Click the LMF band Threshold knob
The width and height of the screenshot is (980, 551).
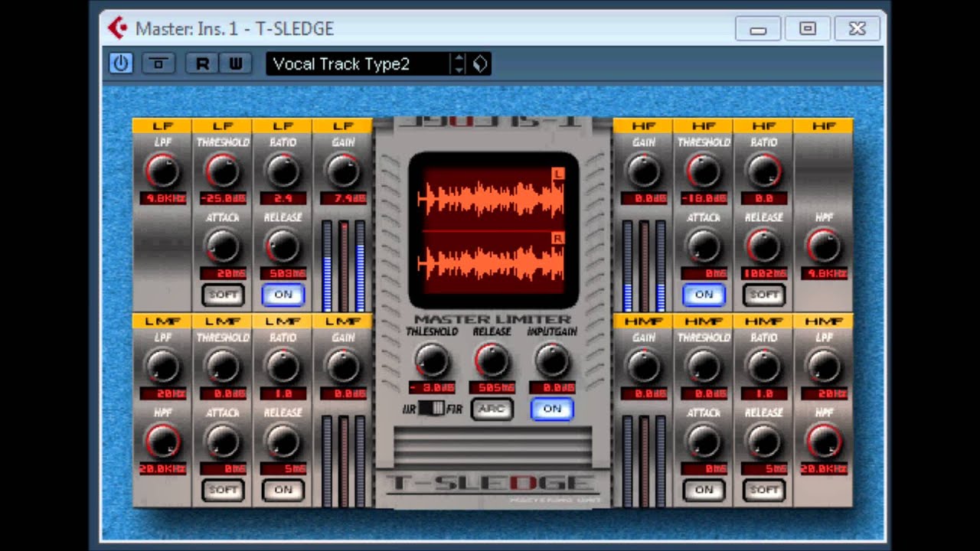click(x=223, y=366)
